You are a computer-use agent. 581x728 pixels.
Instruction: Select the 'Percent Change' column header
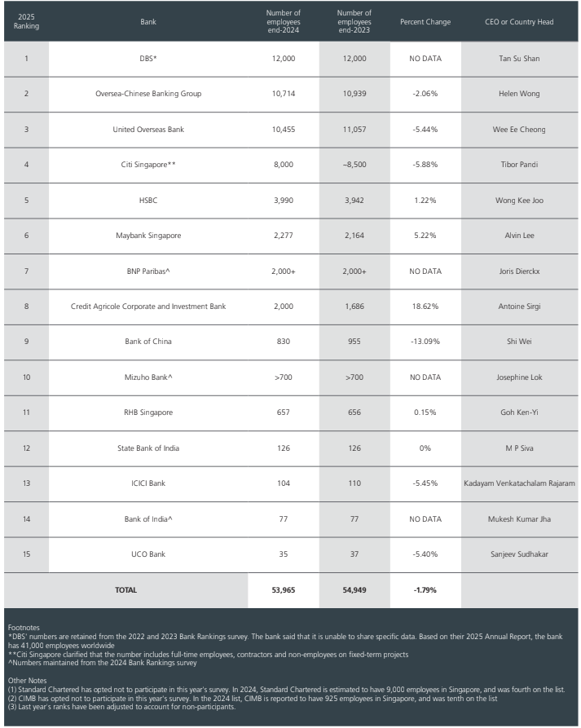coord(425,22)
